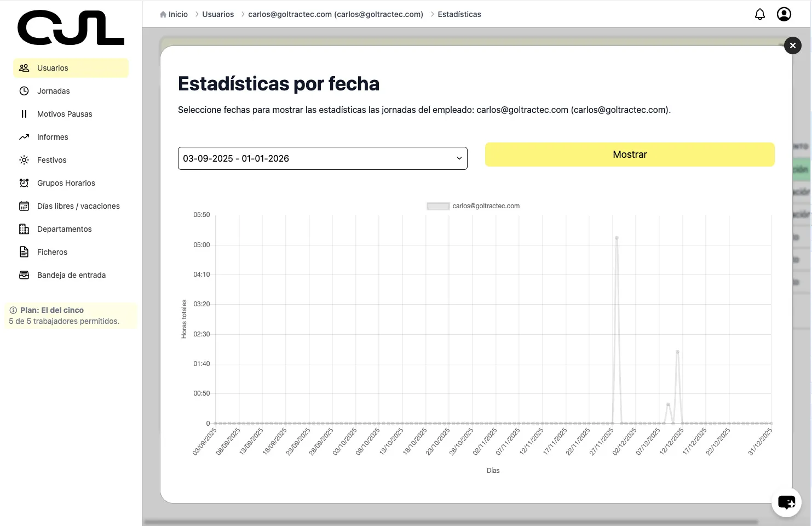Select the Jornadas clock icon
The width and height of the screenshot is (812, 526).
point(24,90)
